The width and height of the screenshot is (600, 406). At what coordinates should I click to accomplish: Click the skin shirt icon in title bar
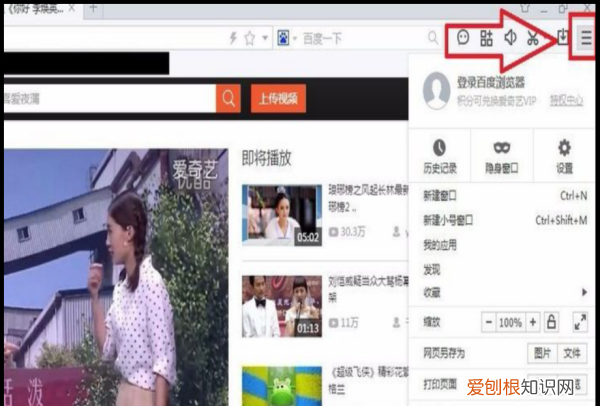525,8
